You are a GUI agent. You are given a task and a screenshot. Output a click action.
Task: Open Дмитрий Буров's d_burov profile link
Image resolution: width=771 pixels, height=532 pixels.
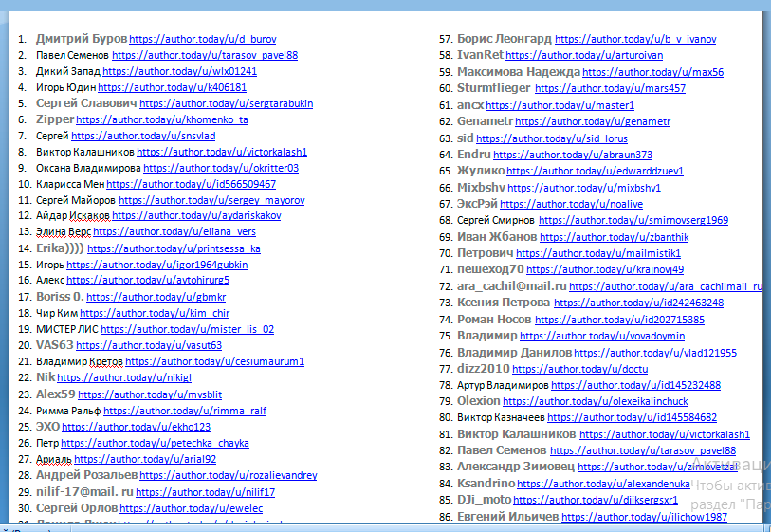(203, 40)
